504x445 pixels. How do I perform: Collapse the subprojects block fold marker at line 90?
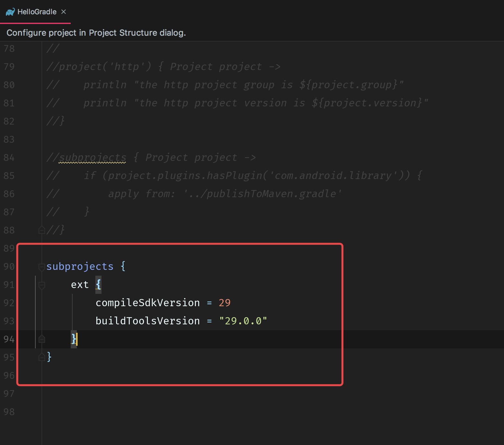pos(42,267)
